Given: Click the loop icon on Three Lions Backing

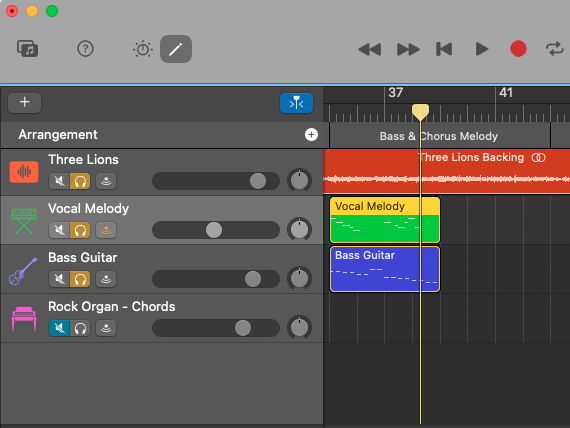Looking at the screenshot, I should (538, 158).
